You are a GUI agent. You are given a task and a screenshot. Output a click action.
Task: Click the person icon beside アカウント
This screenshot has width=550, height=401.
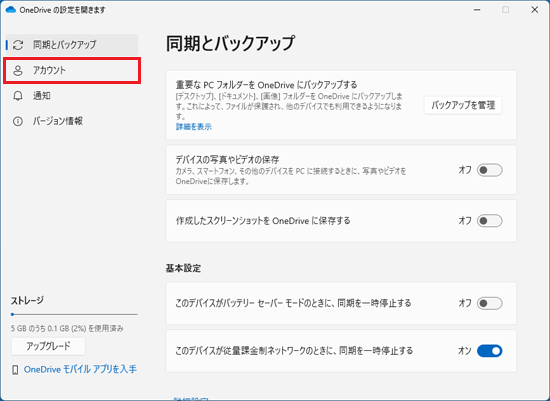(x=18, y=70)
